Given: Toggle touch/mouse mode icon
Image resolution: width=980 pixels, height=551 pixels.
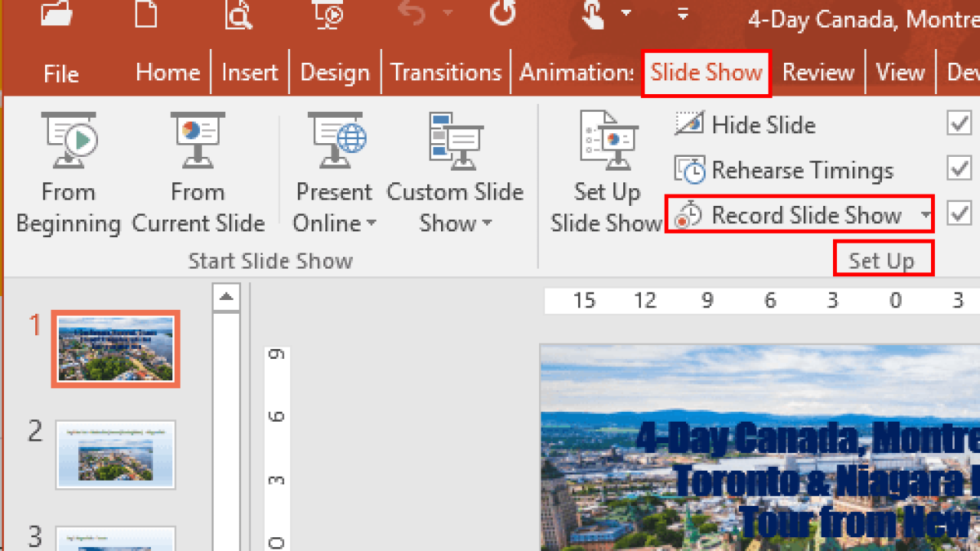Looking at the screenshot, I should click(594, 13).
